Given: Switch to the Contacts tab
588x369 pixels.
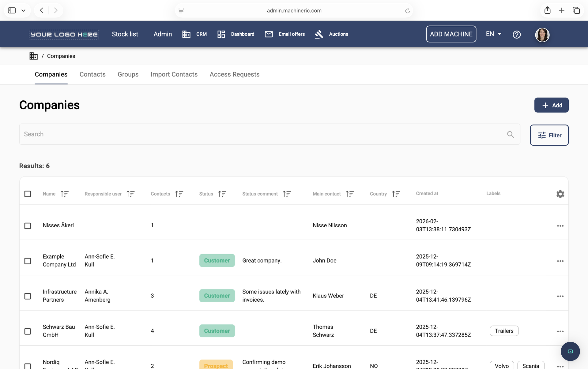Looking at the screenshot, I should 92,74.
